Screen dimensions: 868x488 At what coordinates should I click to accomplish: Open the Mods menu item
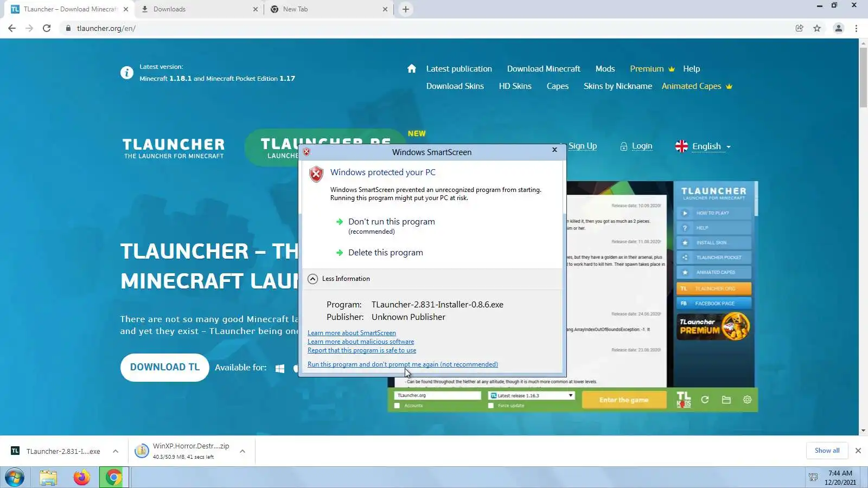605,69
